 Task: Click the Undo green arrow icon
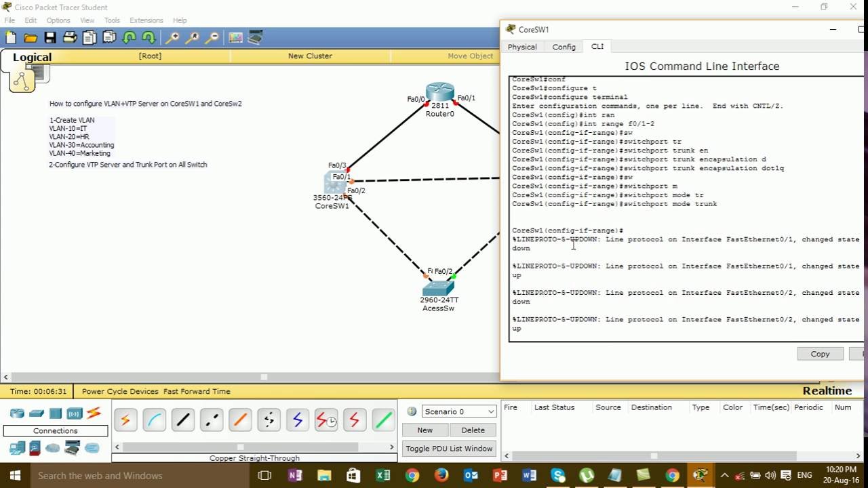(129, 38)
